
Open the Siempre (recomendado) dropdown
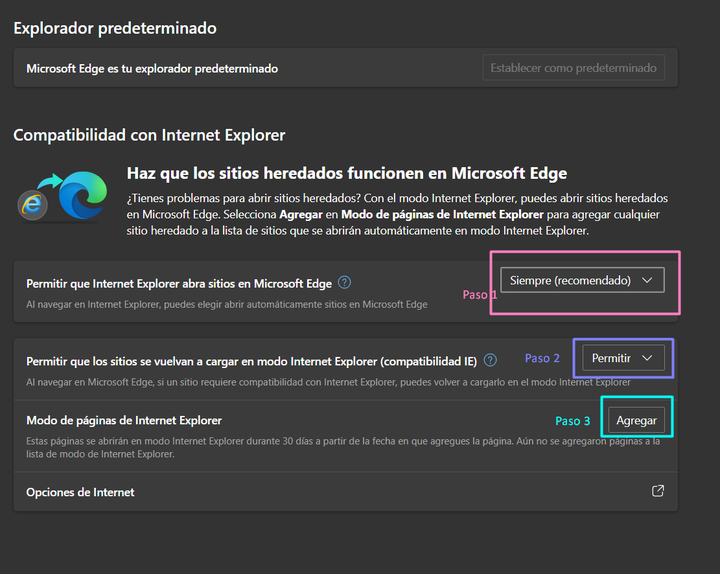click(581, 281)
